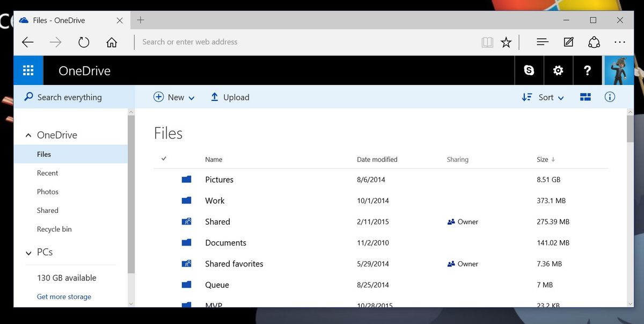Open the Edge more actions menu
Screen dimensions: 644x324
[x=620, y=41]
